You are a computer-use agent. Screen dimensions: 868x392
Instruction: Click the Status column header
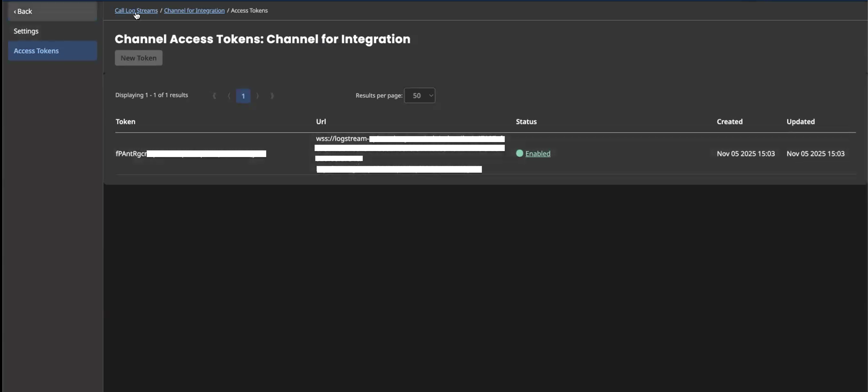pos(526,122)
